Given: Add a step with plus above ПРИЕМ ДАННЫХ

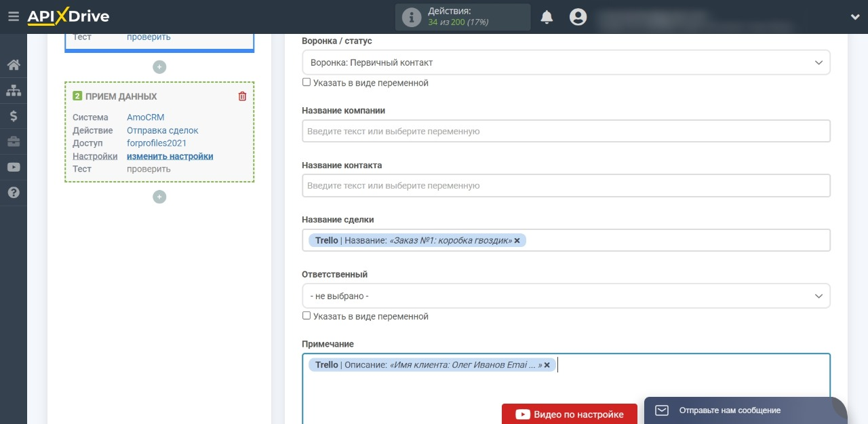Looking at the screenshot, I should 159,67.
